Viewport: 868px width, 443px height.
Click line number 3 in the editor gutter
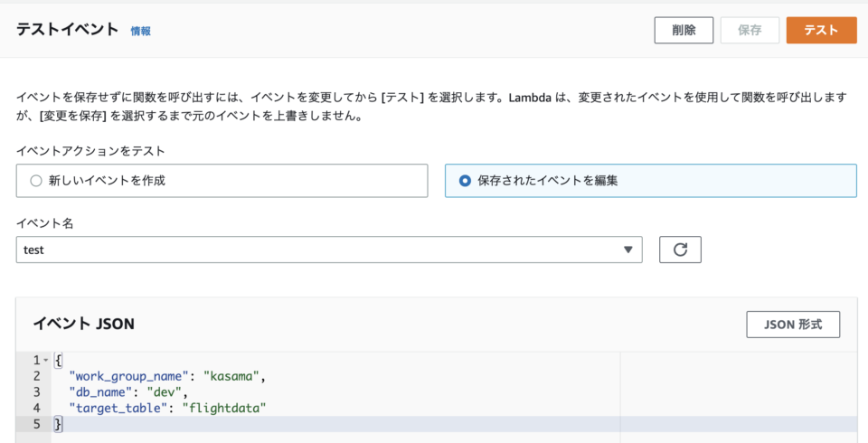37,391
